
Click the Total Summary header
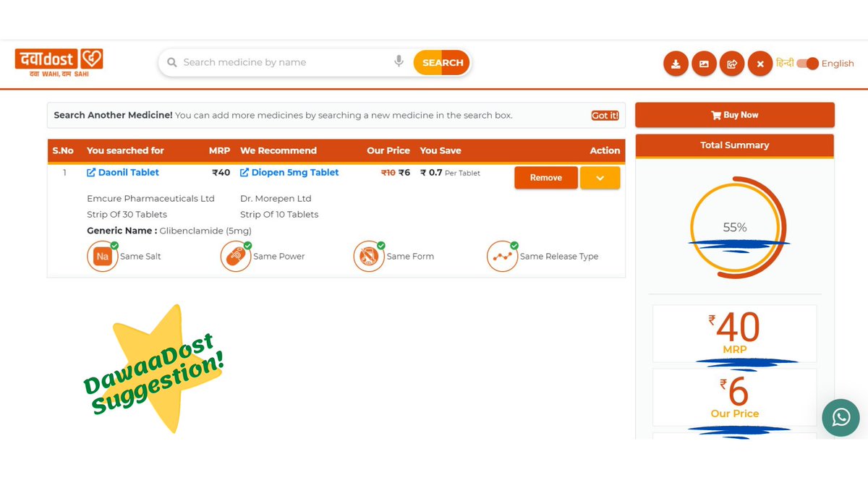[735, 145]
